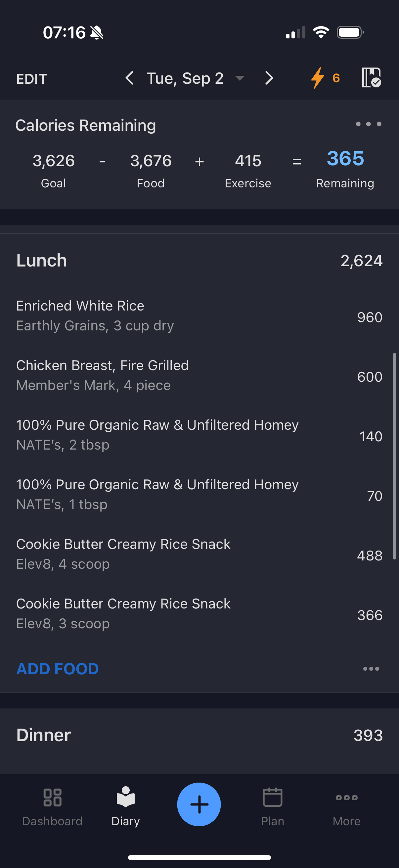Click ADD FOOD under Lunch

click(x=58, y=668)
